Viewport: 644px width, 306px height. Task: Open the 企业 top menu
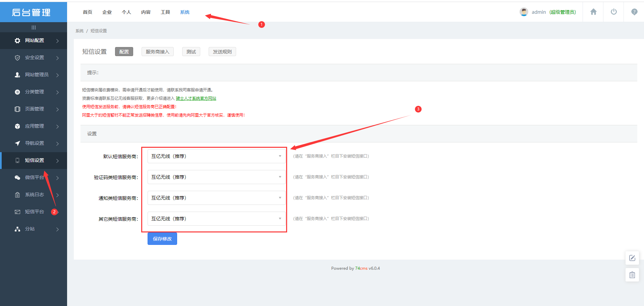tap(107, 12)
